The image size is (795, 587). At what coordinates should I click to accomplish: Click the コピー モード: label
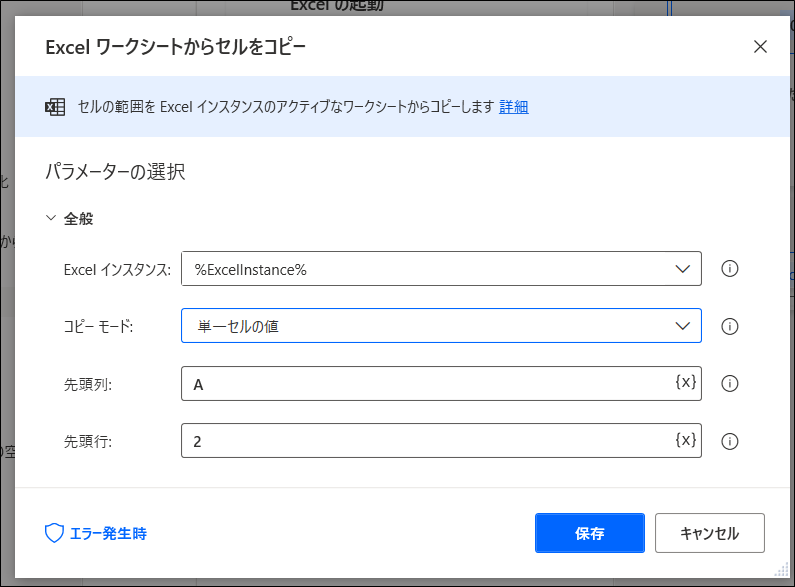(98, 326)
